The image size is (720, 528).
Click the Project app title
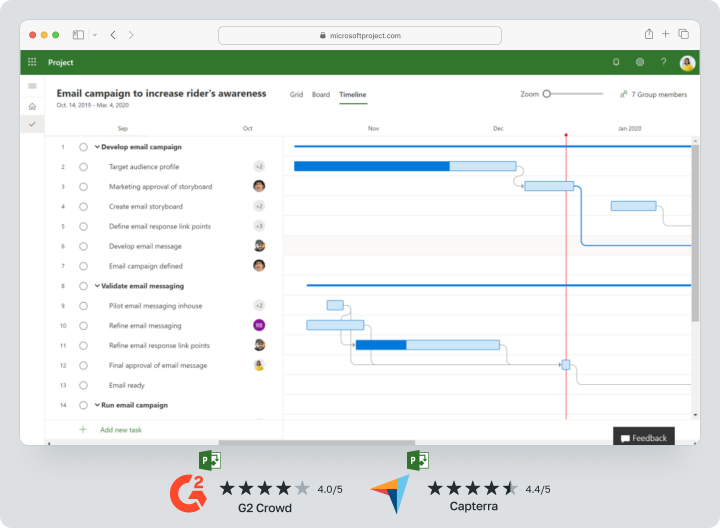pyautogui.click(x=61, y=62)
